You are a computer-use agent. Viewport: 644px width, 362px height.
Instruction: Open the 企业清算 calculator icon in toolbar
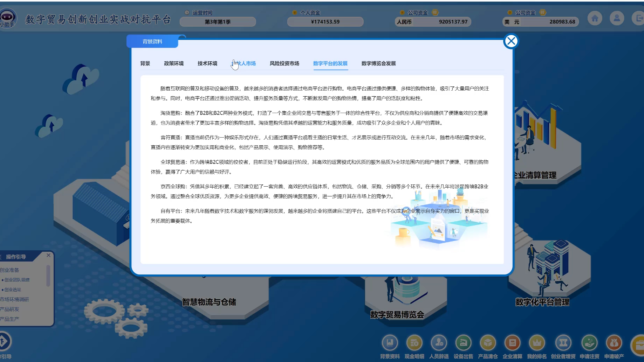tap(512, 343)
